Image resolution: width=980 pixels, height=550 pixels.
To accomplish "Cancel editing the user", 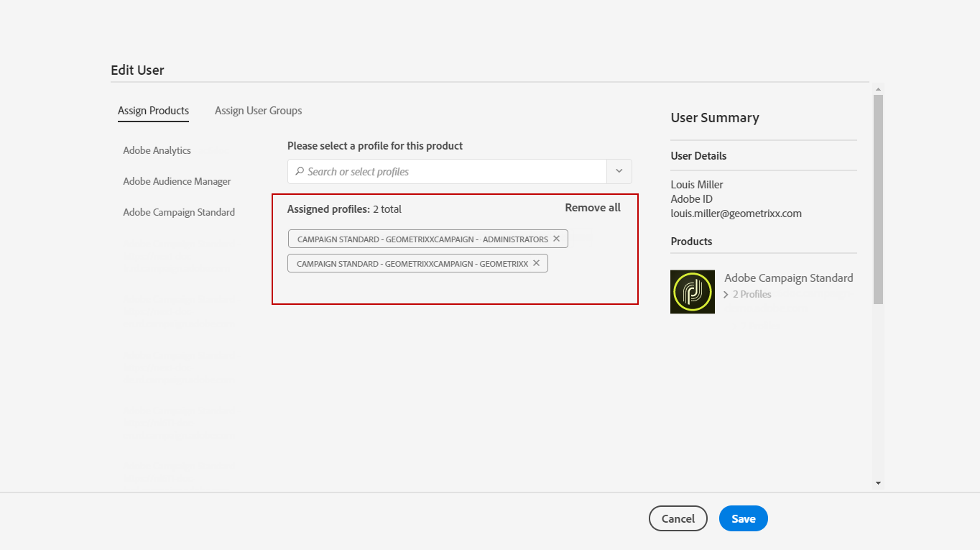I will click(678, 518).
